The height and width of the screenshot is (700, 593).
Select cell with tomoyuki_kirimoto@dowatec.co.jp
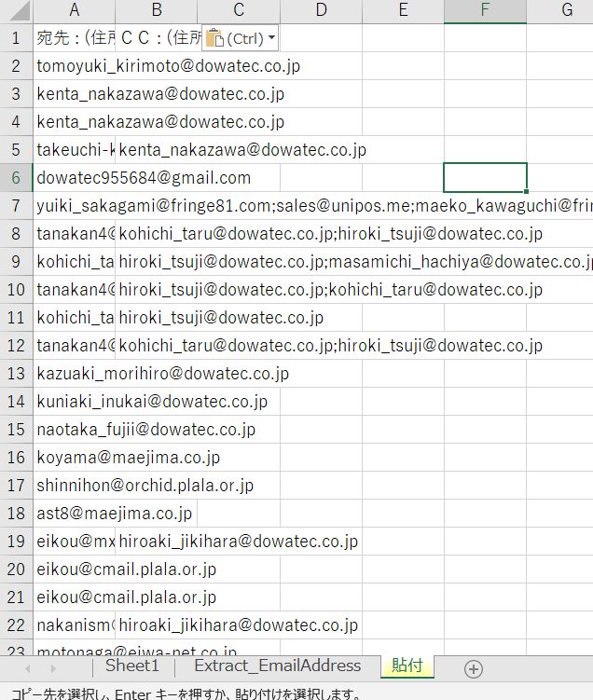pos(75,66)
